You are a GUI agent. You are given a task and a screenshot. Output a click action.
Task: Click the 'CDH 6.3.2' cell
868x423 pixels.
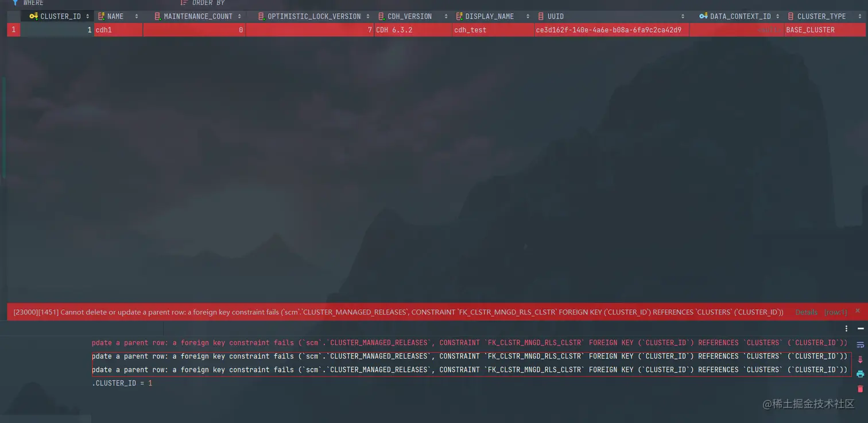(x=413, y=30)
